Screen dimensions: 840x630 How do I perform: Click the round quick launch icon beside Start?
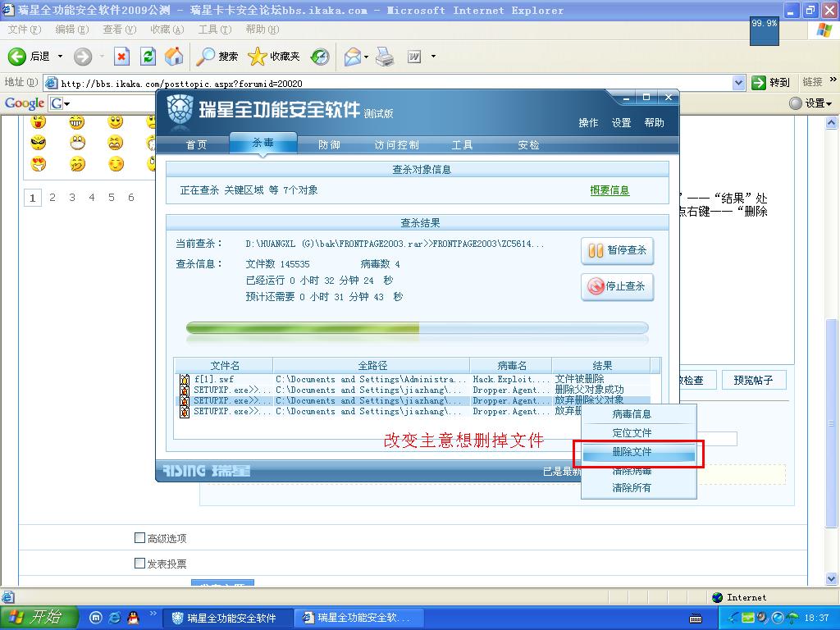point(95,618)
